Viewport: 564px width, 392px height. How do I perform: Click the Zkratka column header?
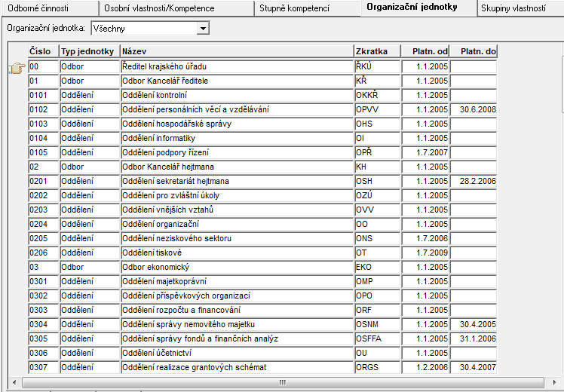[x=377, y=51]
